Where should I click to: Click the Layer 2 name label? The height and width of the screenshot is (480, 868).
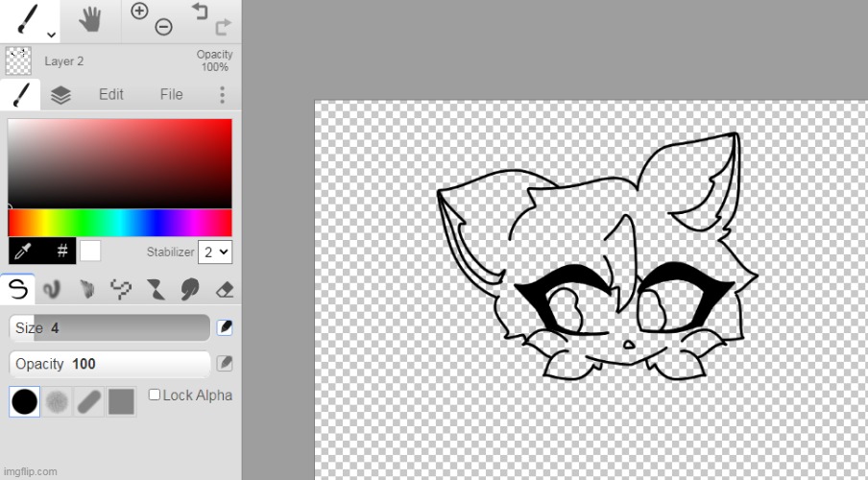(64, 61)
